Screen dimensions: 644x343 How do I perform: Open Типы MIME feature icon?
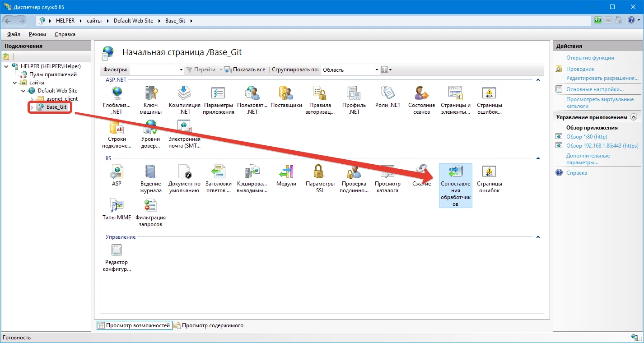click(117, 209)
